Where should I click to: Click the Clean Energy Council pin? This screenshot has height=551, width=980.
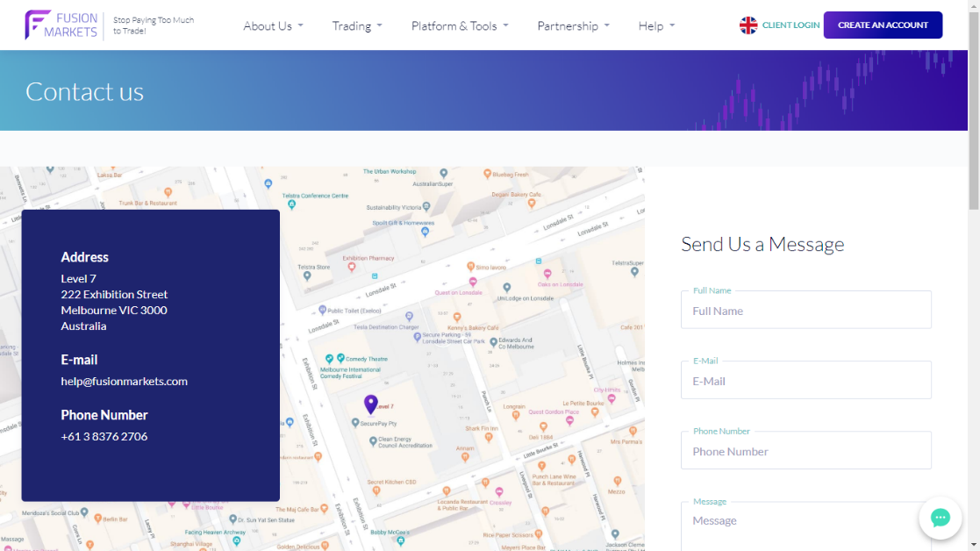click(x=373, y=441)
